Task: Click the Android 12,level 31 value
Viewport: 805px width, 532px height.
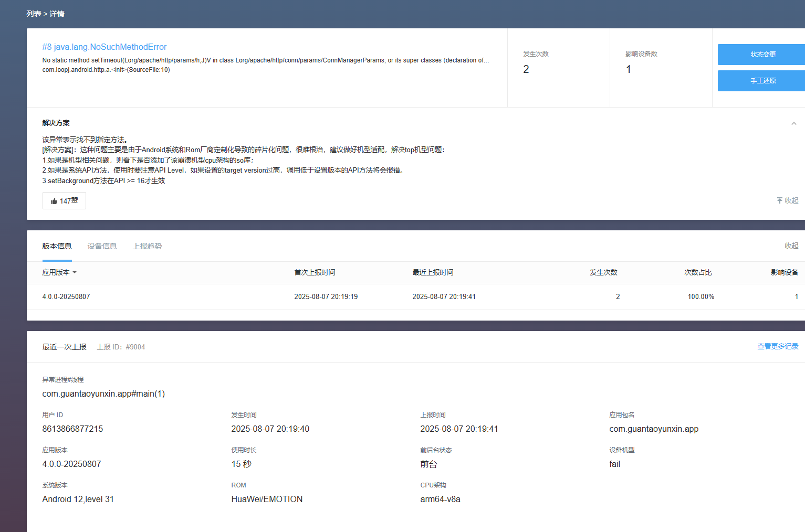Action: (x=78, y=499)
